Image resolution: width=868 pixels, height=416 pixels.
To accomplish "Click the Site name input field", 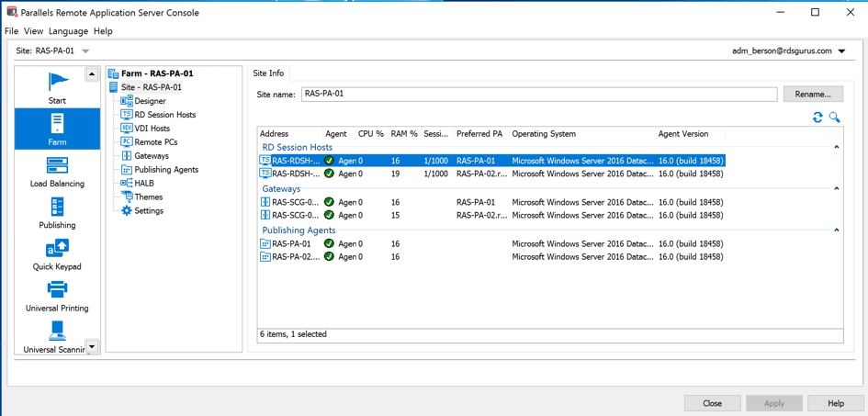I will point(539,94).
